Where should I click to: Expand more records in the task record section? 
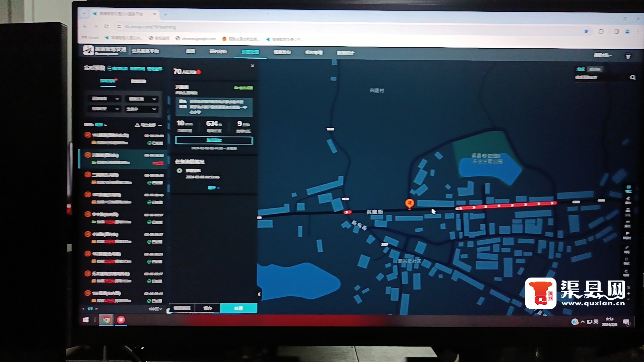tap(214, 188)
